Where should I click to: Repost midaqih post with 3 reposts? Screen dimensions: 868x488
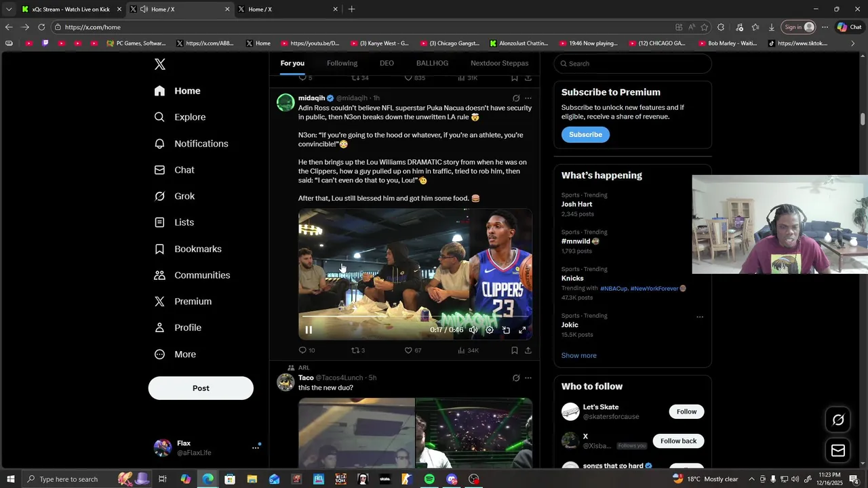(358, 350)
